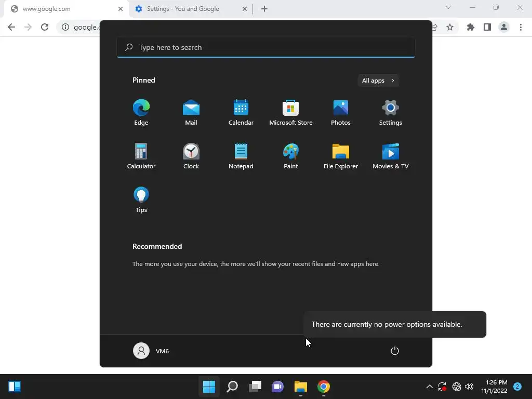Open the clock and date flyout

pyautogui.click(x=494, y=387)
